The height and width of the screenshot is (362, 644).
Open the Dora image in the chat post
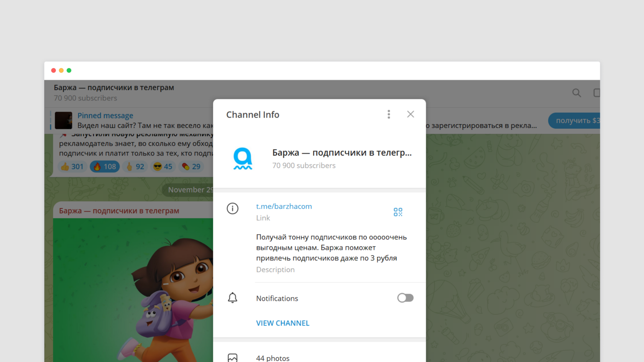(133, 290)
